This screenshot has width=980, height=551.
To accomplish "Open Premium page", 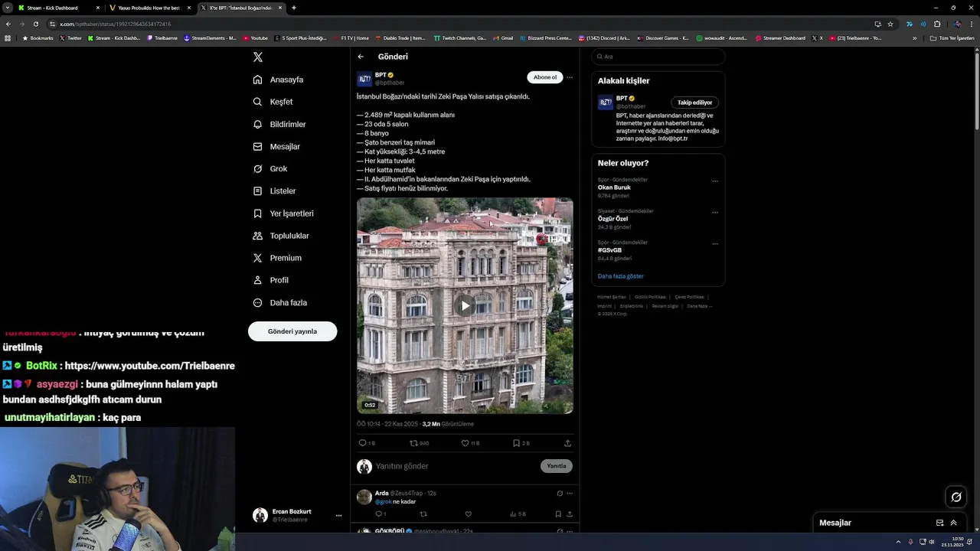I will pos(277,258).
